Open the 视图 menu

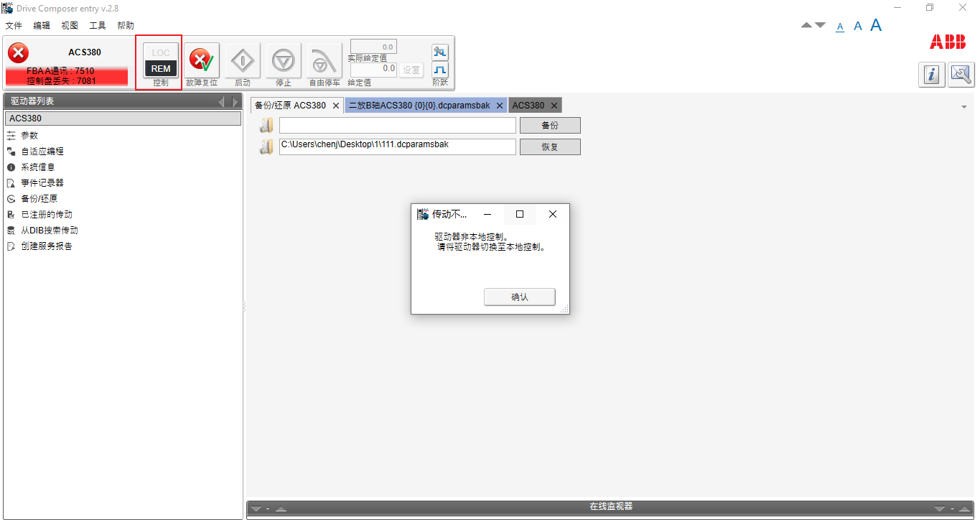click(70, 25)
